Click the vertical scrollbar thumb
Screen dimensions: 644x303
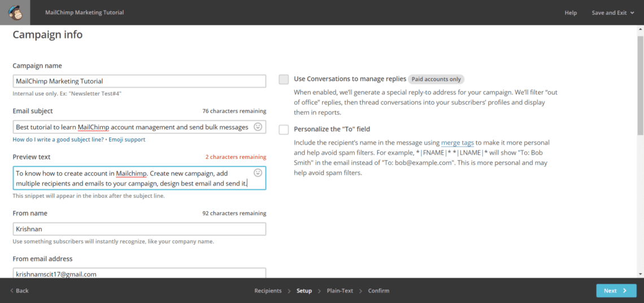(640, 85)
